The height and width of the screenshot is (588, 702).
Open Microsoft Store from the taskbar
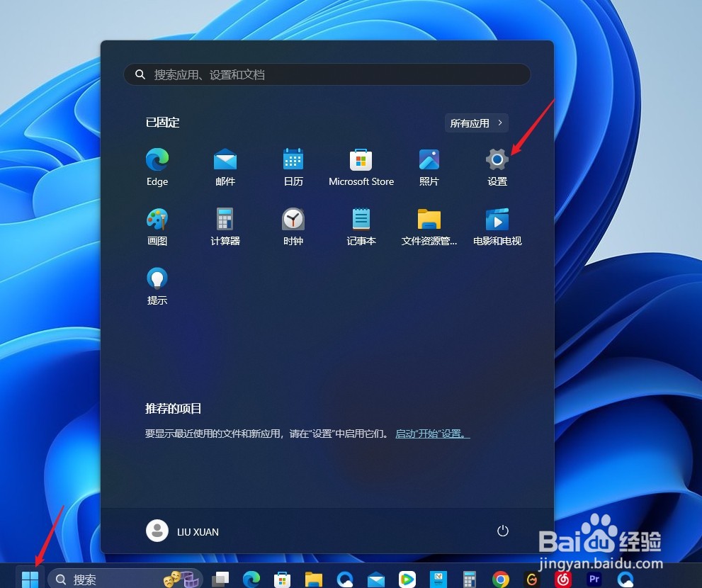point(283,579)
